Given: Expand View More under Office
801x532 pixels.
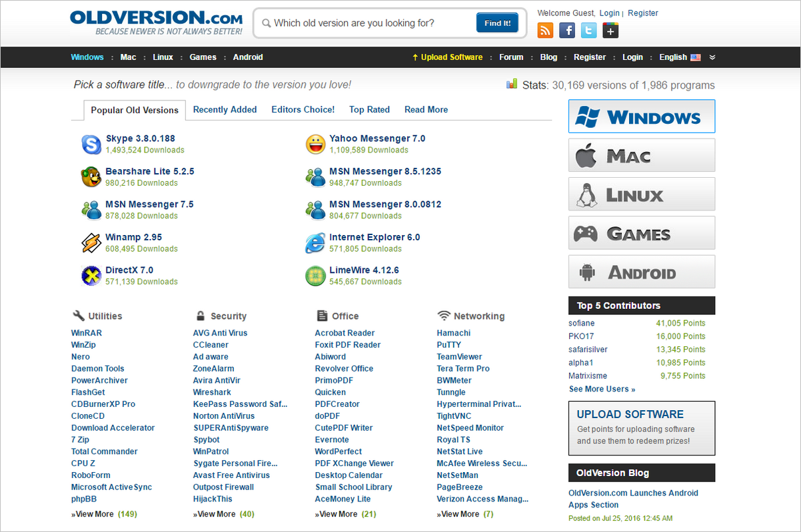Looking at the screenshot, I should click(x=346, y=514).
